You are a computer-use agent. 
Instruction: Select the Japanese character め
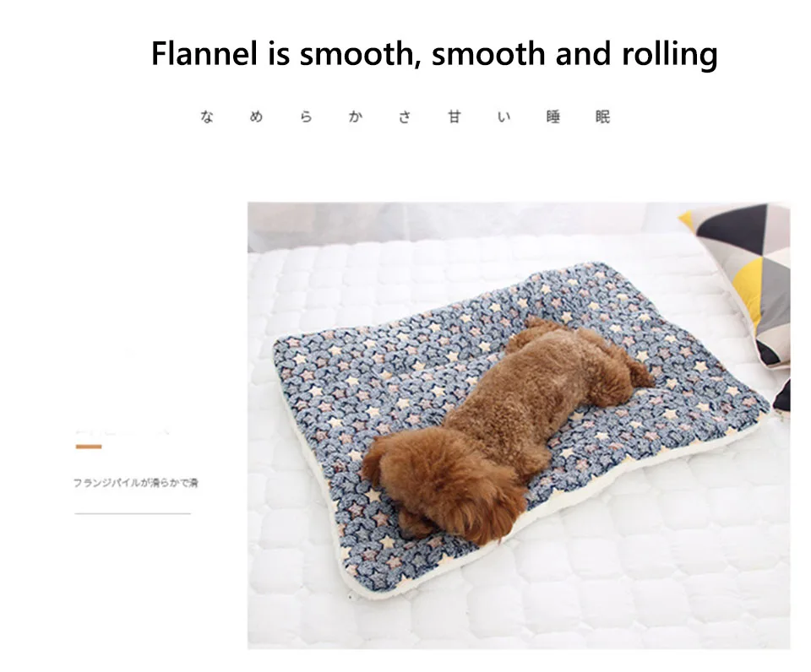pyautogui.click(x=256, y=117)
